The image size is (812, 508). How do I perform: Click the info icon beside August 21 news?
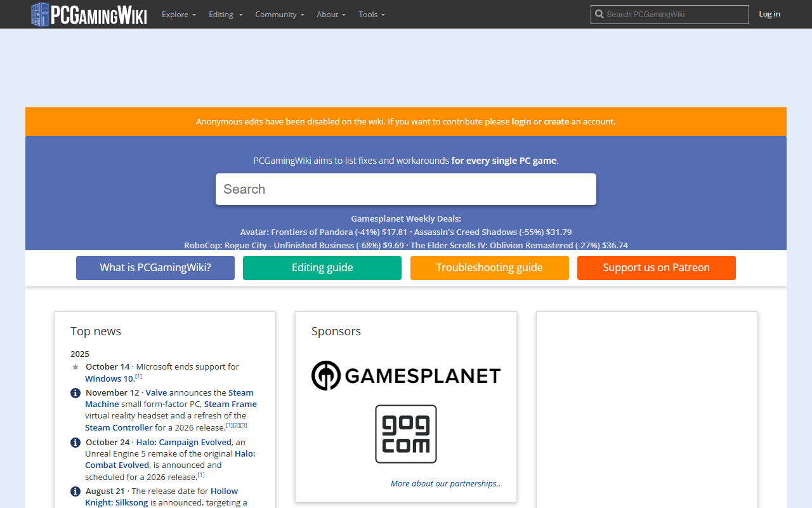click(75, 491)
